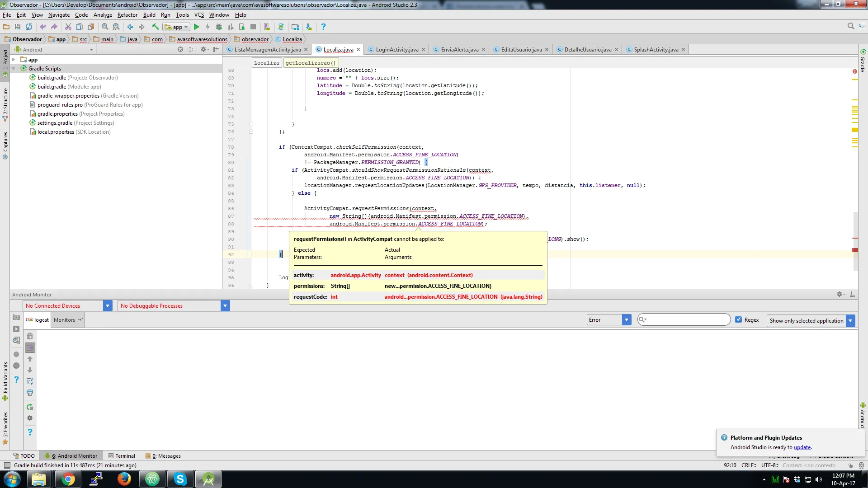Click the update link in notification
This screenshot has width=868, height=488.
tap(802, 447)
